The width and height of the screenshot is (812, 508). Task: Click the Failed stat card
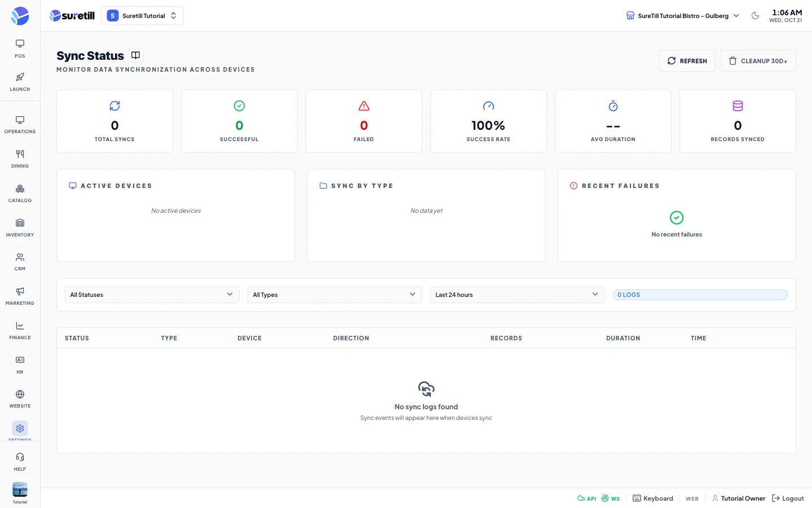click(x=364, y=121)
